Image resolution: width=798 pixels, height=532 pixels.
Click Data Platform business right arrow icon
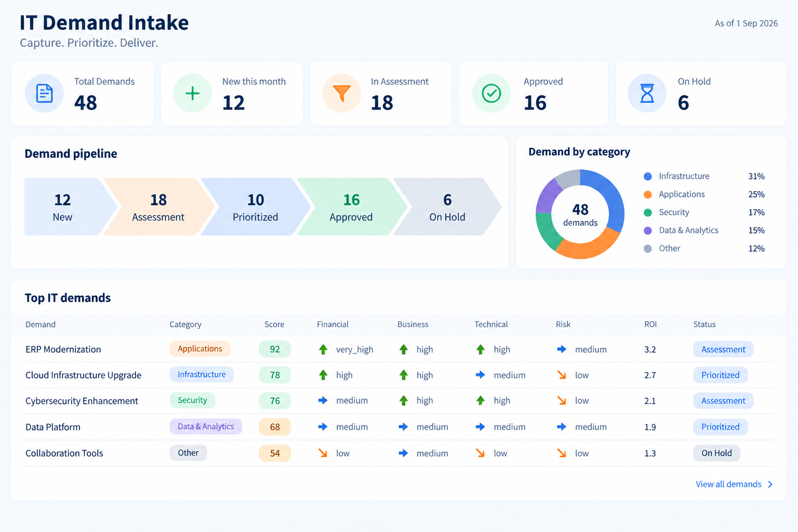coord(403,427)
